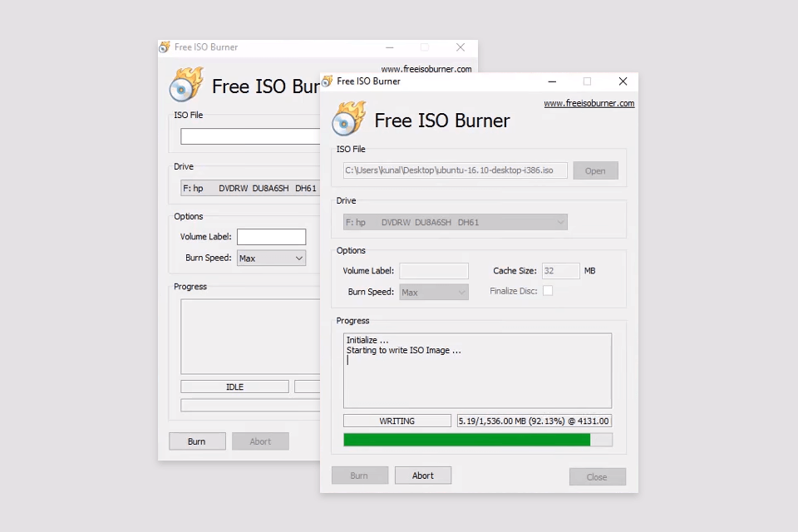Image resolution: width=798 pixels, height=532 pixels.
Task: Open the Burn Speed dropdown in the back window
Action: pyautogui.click(x=299, y=259)
